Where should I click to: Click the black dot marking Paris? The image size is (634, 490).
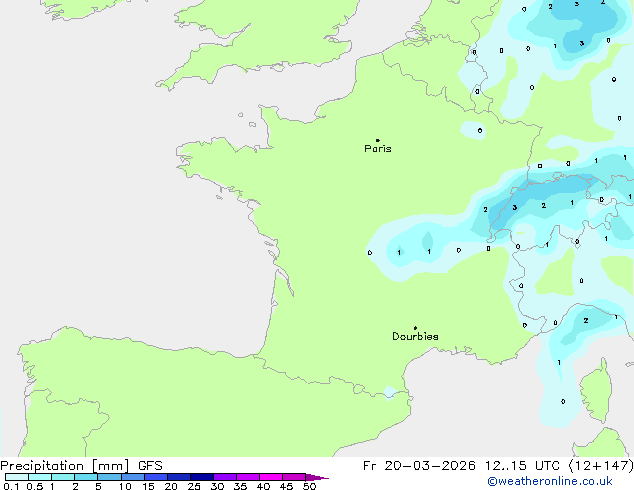tap(378, 140)
